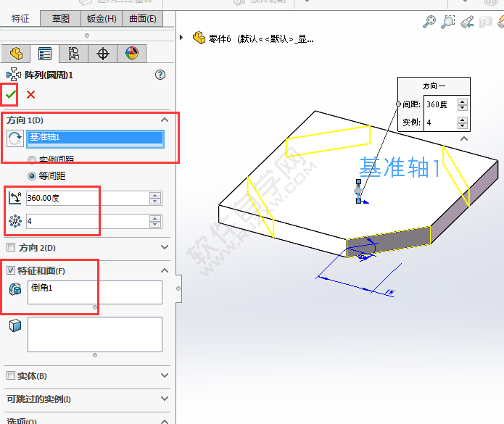This screenshot has height=424, width=504.
Task: Expand the 零件6 flyout tree
Action: tap(181, 37)
